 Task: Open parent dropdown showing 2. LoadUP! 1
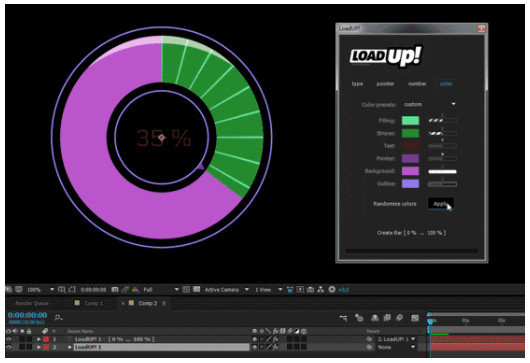[396, 339]
